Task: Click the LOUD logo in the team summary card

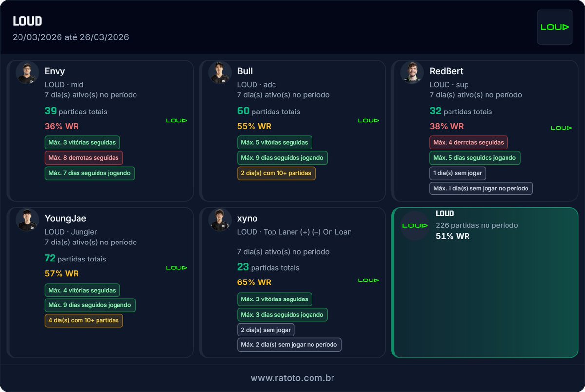Action: [x=415, y=225]
